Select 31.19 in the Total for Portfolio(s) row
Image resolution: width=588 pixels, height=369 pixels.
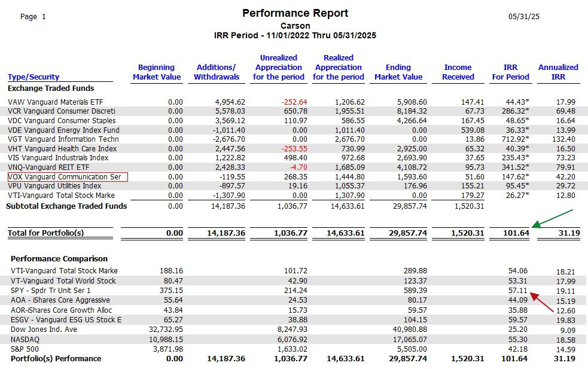pos(569,233)
